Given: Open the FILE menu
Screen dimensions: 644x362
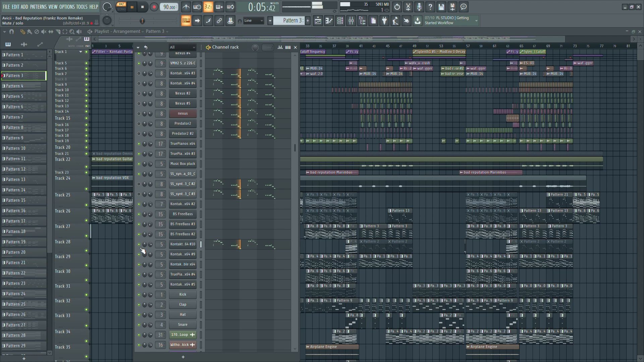Looking at the screenshot, I should coord(6,7).
